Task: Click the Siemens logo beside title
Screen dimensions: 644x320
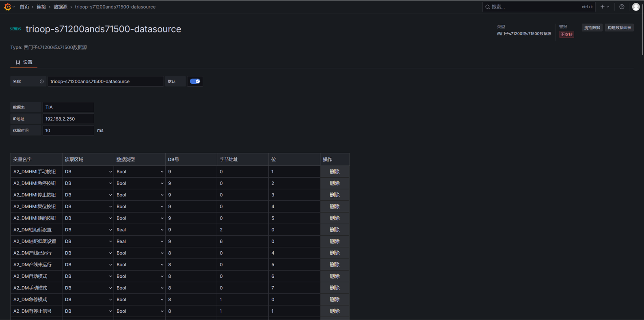Action: [x=15, y=29]
